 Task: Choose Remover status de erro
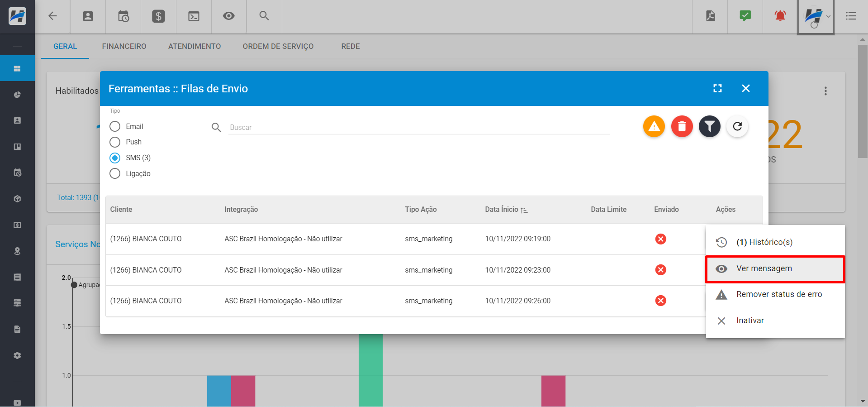[775, 295]
